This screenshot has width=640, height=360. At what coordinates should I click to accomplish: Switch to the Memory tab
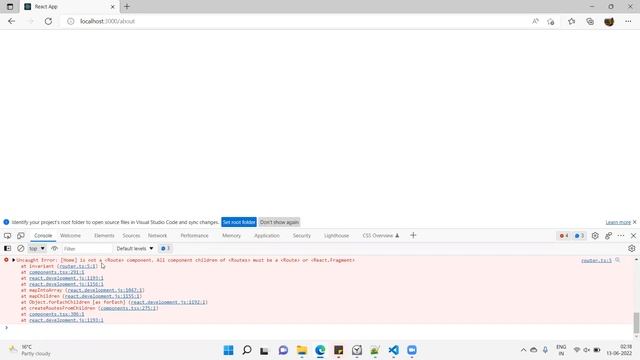click(x=231, y=236)
